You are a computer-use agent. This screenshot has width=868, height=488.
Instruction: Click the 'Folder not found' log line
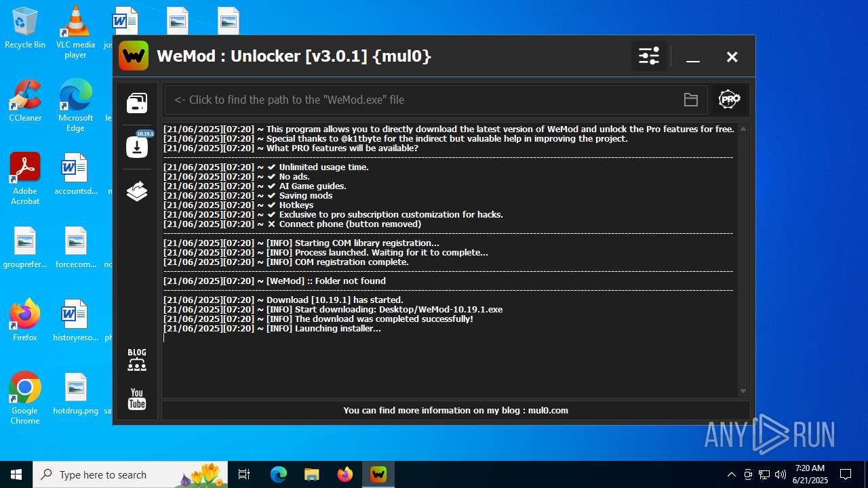pyautogui.click(x=275, y=281)
